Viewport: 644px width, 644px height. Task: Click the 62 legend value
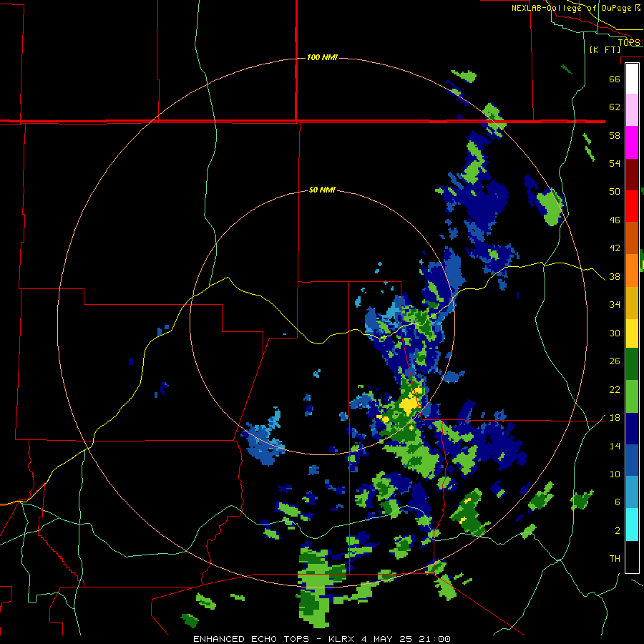coord(615,107)
